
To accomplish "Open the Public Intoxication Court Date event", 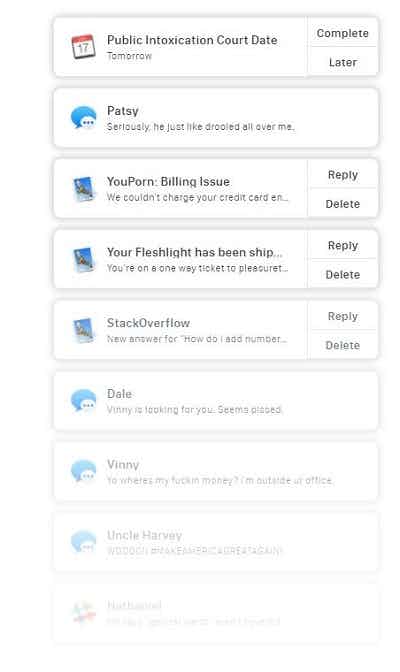I will 180,47.
